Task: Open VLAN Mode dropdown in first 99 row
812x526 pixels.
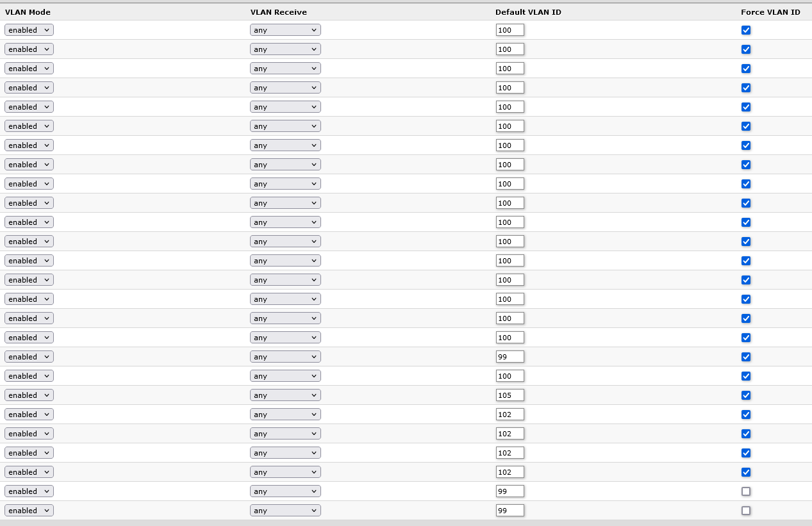Action: (x=29, y=357)
